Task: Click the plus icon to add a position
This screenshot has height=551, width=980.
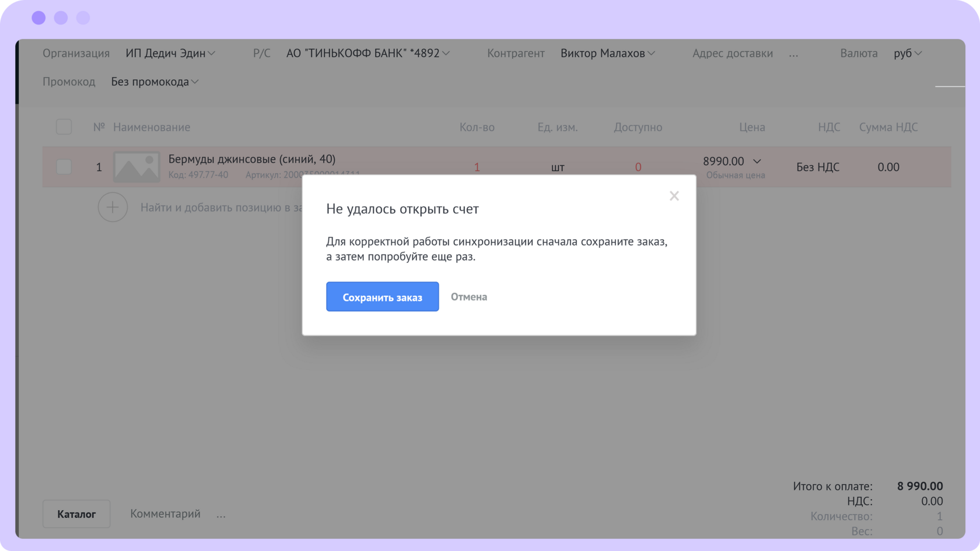Action: point(113,207)
